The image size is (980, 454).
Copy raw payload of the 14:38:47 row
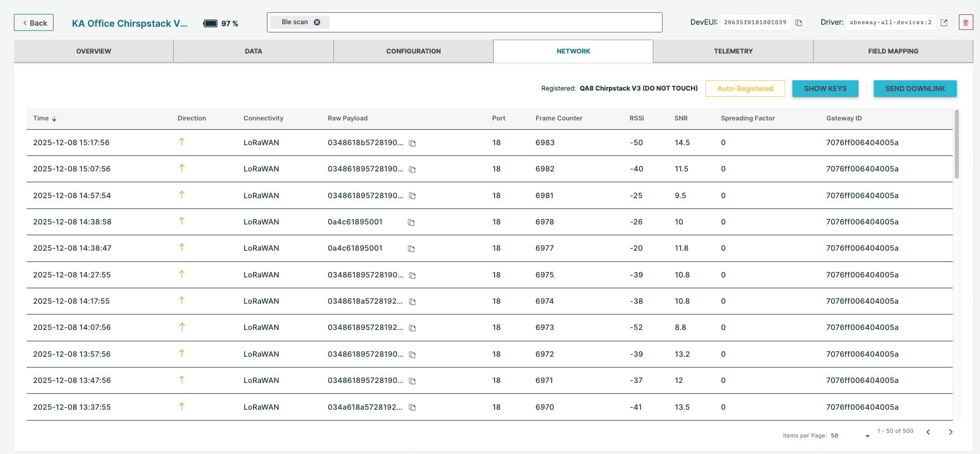point(411,249)
